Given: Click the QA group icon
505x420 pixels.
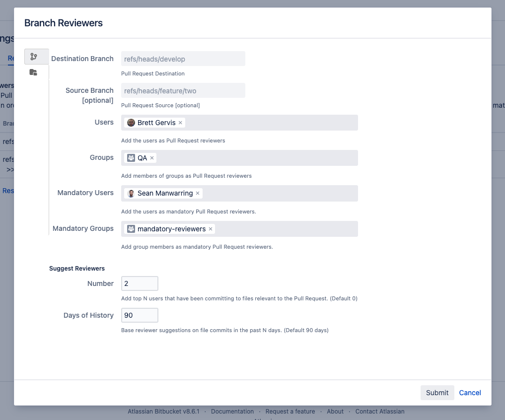Looking at the screenshot, I should [131, 158].
